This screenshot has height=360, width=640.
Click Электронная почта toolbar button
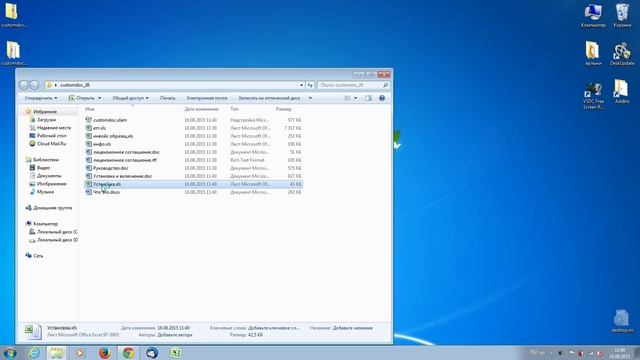click(x=207, y=98)
